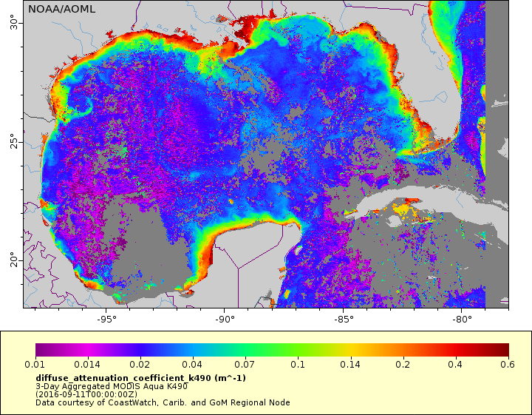Click the 0.2 colorbar tick label

click(x=403, y=365)
